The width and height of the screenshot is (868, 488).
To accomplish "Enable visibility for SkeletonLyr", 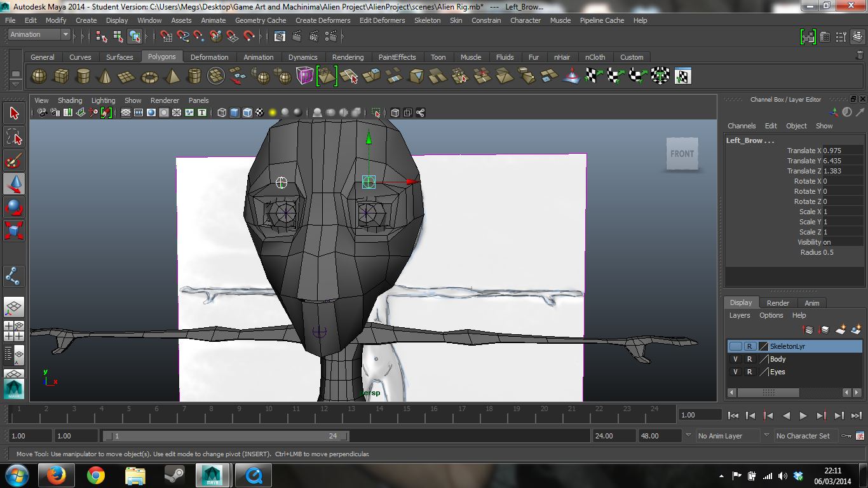I will 735,346.
